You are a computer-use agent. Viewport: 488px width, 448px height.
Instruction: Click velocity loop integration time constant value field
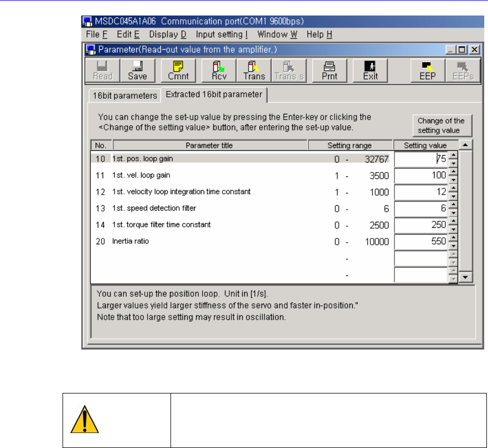[x=421, y=192]
